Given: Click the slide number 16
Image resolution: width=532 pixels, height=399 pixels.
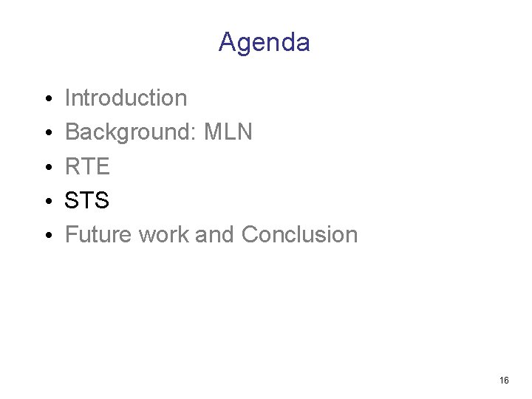Looking at the screenshot, I should (504, 380).
